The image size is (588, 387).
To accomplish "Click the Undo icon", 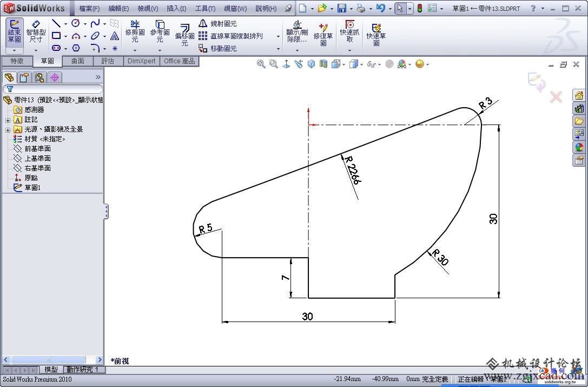I will pos(380,8).
